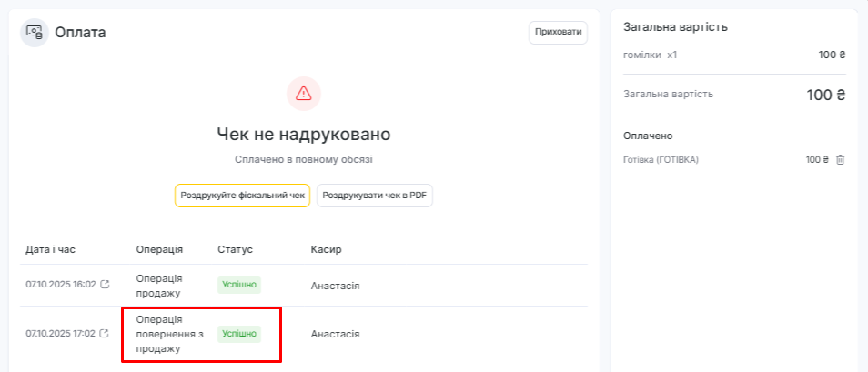Click the red warning triangle icon

(304, 93)
